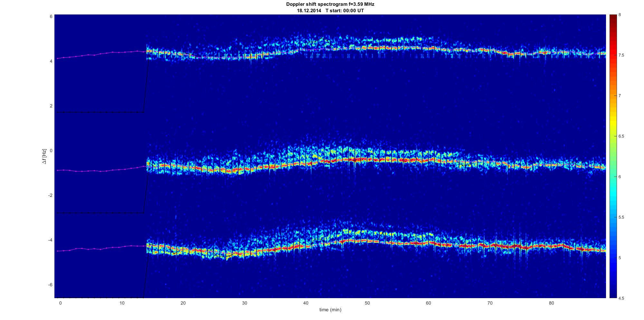Click the x-axis tick label "60"

coord(429,303)
